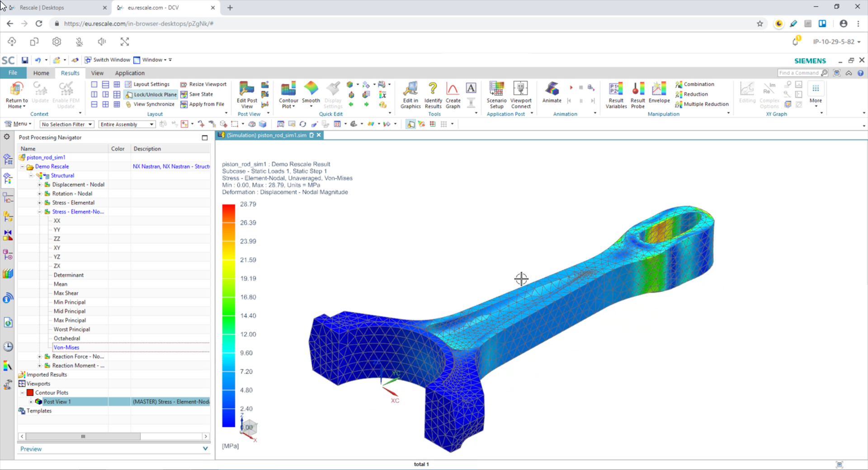Open the Create Graph tool
Viewport: 868px width, 470px height.
coord(453,93)
